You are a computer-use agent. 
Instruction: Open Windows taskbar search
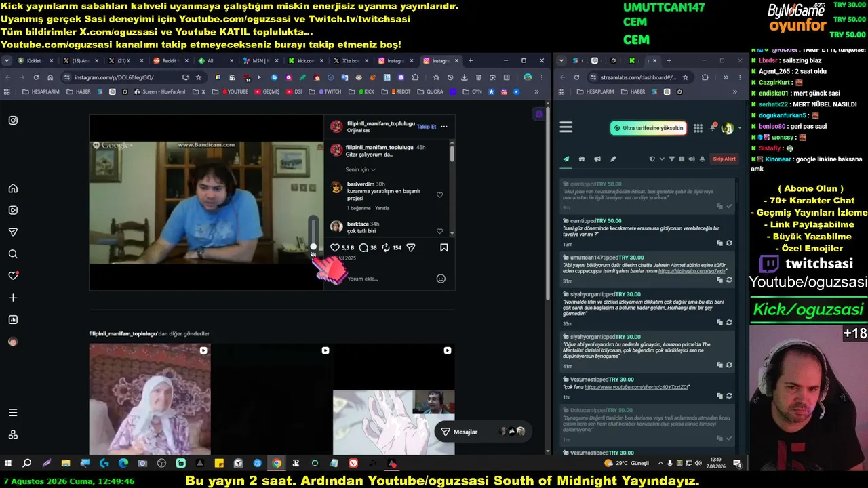[x=27, y=464]
